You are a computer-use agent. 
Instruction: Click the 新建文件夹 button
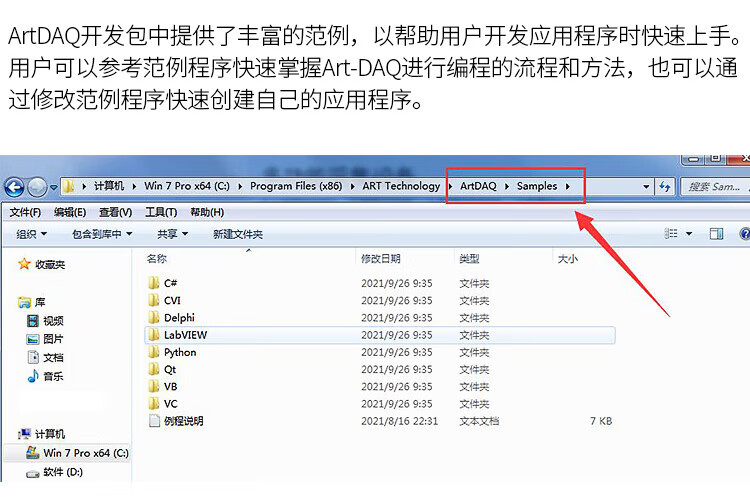click(237, 234)
